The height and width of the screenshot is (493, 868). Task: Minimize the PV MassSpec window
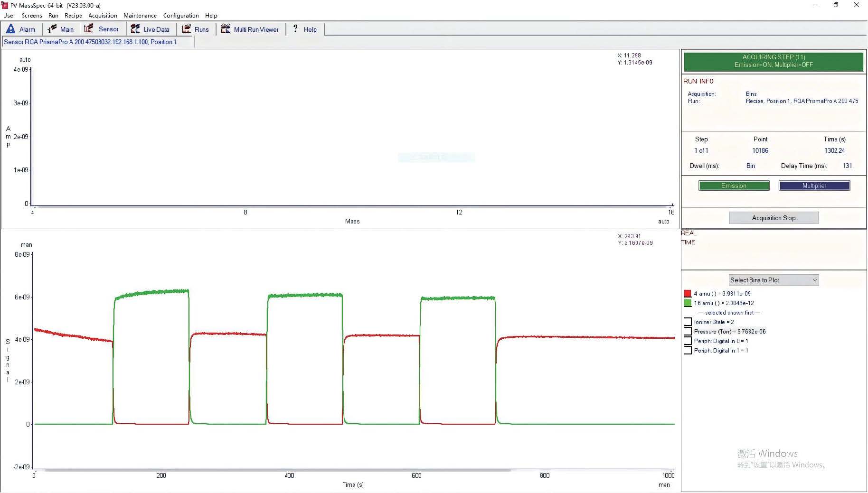click(x=816, y=5)
